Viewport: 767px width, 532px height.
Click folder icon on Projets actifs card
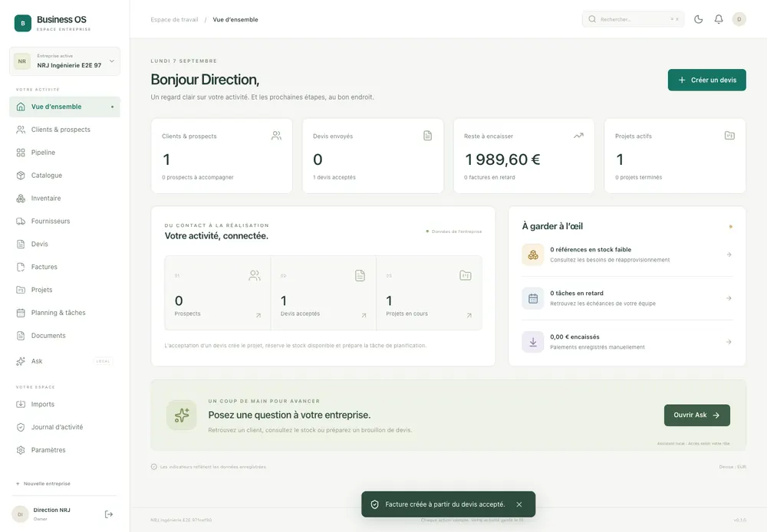click(729, 136)
